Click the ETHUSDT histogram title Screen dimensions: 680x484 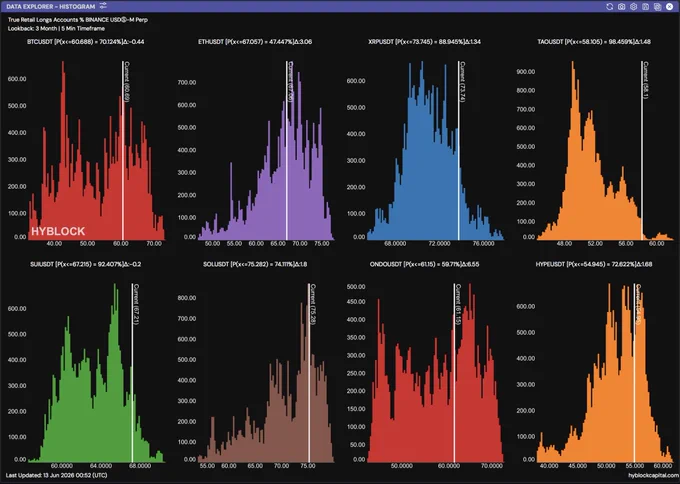point(255,42)
